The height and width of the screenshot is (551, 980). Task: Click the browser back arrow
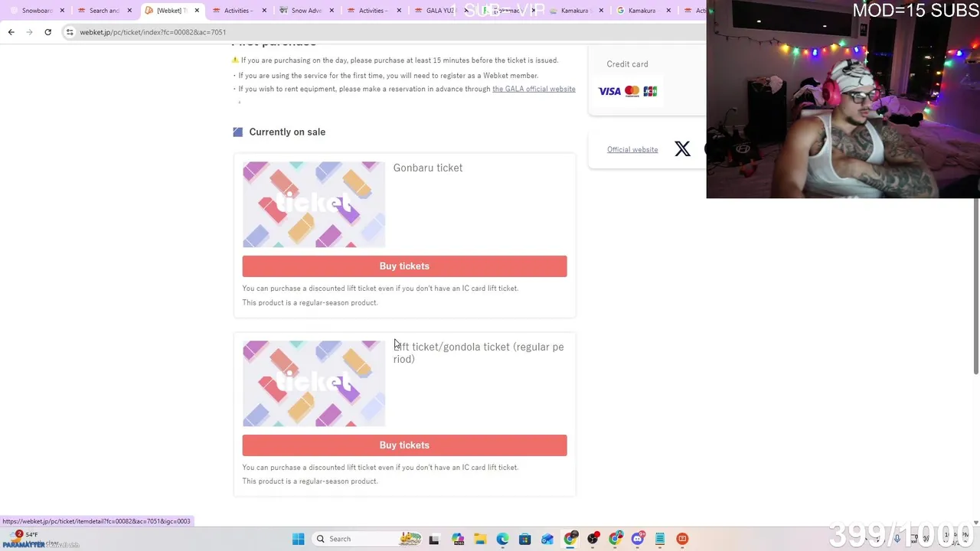pyautogui.click(x=11, y=32)
